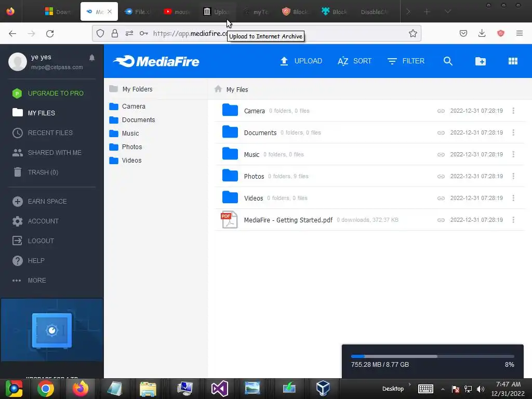
Task: Open the SORT options
Action: coord(354,61)
